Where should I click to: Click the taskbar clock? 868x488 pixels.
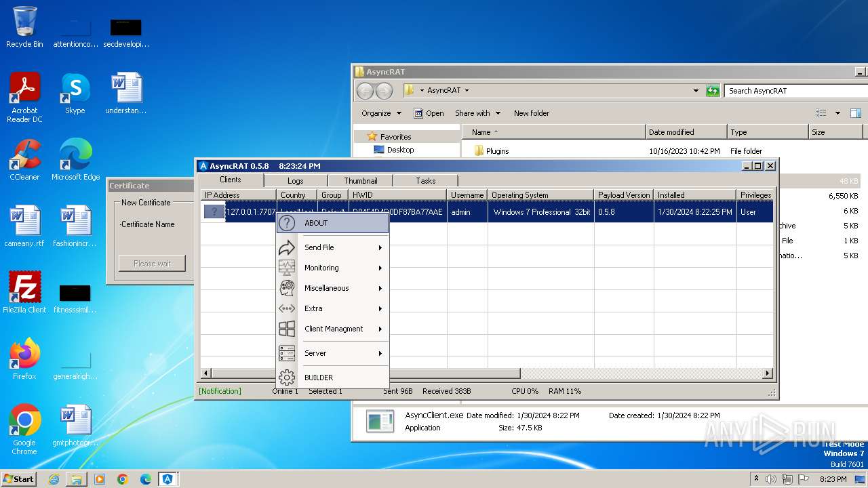[x=833, y=479]
